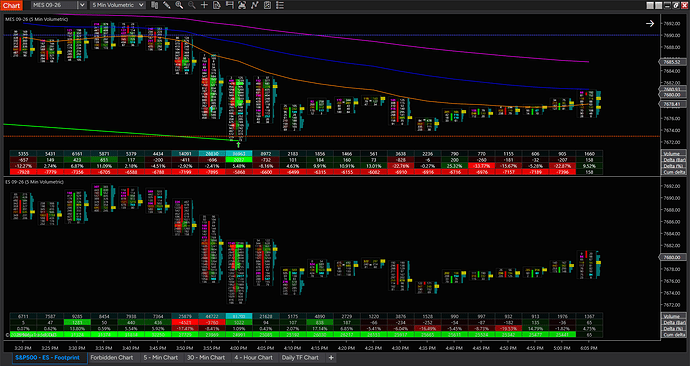Screen dimensions: 690x366
Task: Click the green up-arrow marker below MES bar
Action: (x=239, y=144)
